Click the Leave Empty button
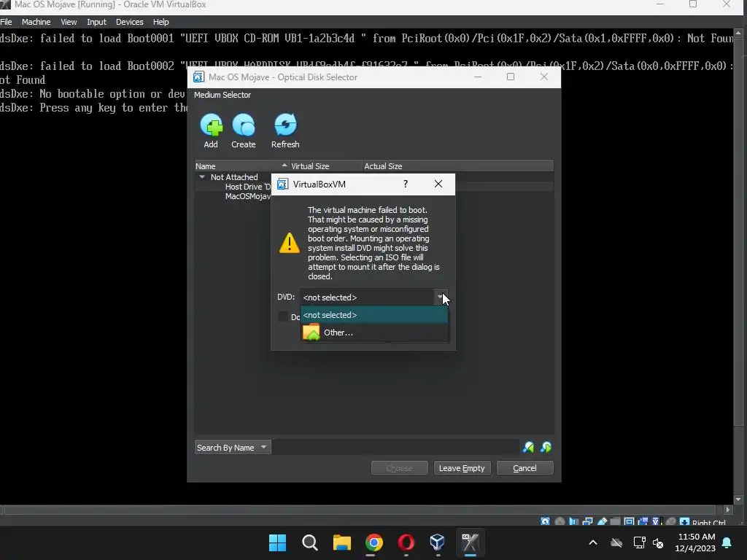The width and height of the screenshot is (747, 560). pyautogui.click(x=462, y=468)
